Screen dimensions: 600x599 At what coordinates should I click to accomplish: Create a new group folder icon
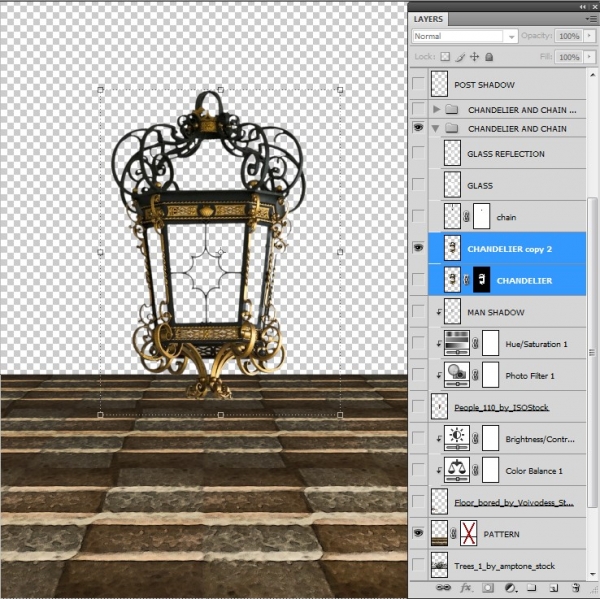coord(532,588)
